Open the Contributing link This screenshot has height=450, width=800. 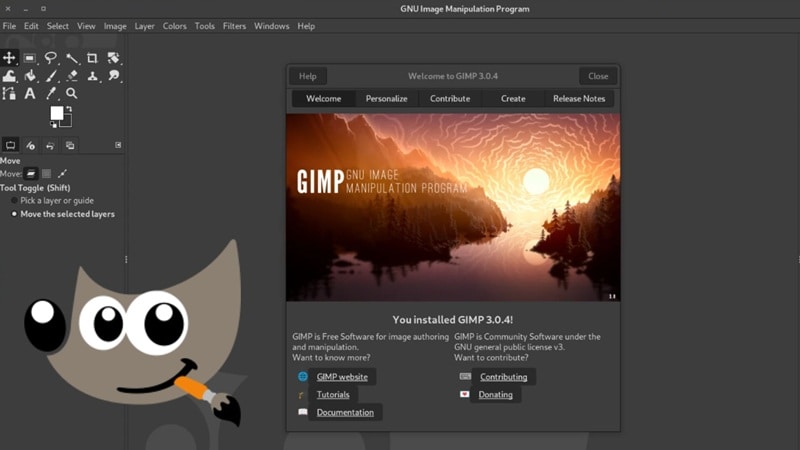[504, 377]
